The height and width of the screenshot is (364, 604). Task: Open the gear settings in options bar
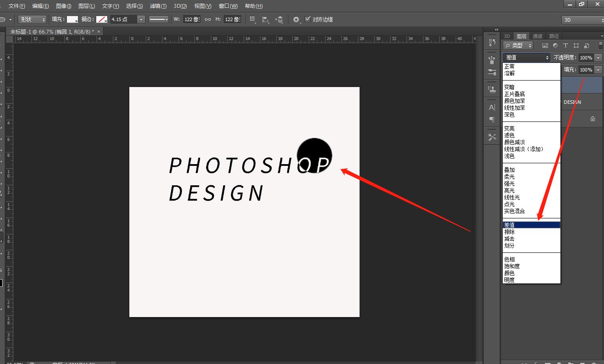tap(296, 19)
